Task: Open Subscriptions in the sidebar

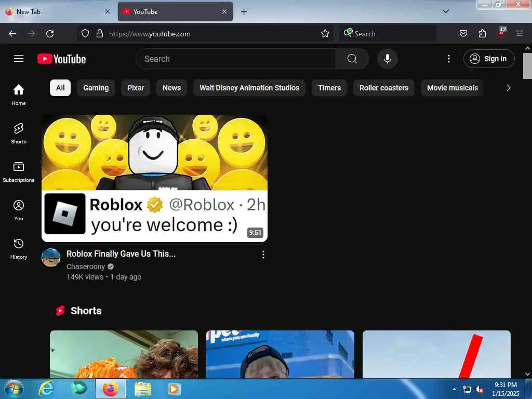Action: 19,172
